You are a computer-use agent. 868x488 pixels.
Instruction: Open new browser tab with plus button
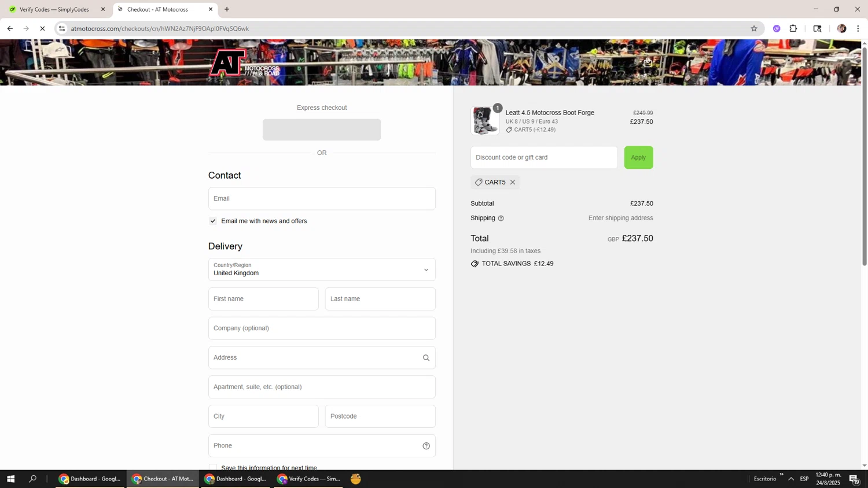pos(227,9)
